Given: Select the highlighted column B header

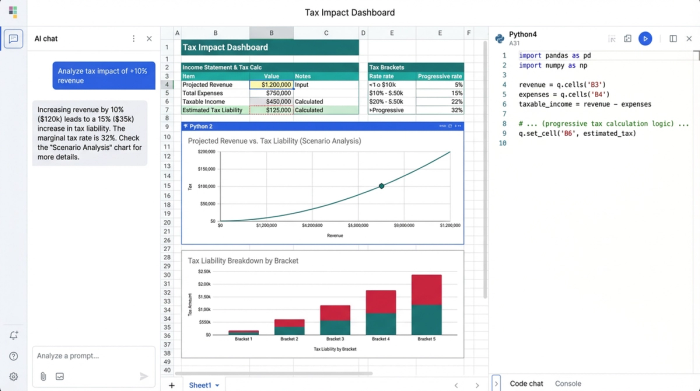Looking at the screenshot, I should (271, 33).
